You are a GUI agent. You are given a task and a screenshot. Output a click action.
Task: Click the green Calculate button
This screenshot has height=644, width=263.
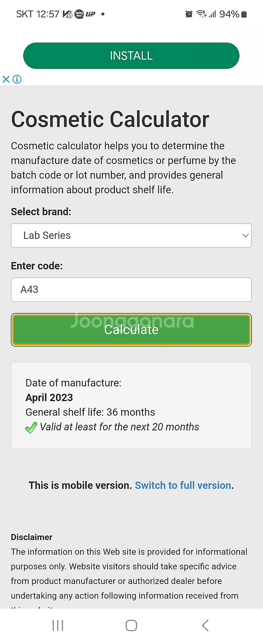pos(131,330)
